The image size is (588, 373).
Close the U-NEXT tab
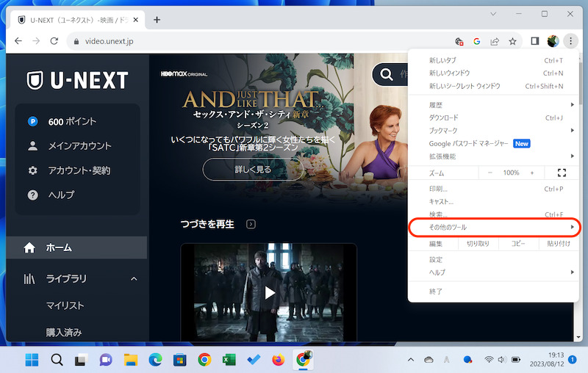(x=136, y=20)
